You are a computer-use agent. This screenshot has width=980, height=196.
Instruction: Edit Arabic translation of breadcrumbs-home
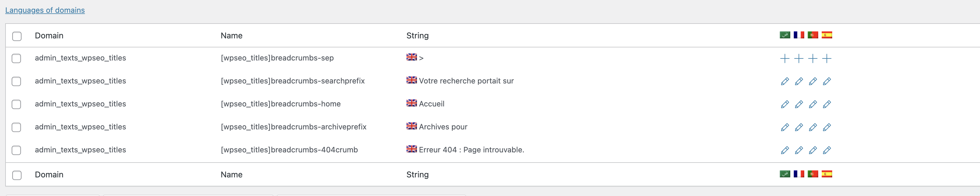click(784, 104)
